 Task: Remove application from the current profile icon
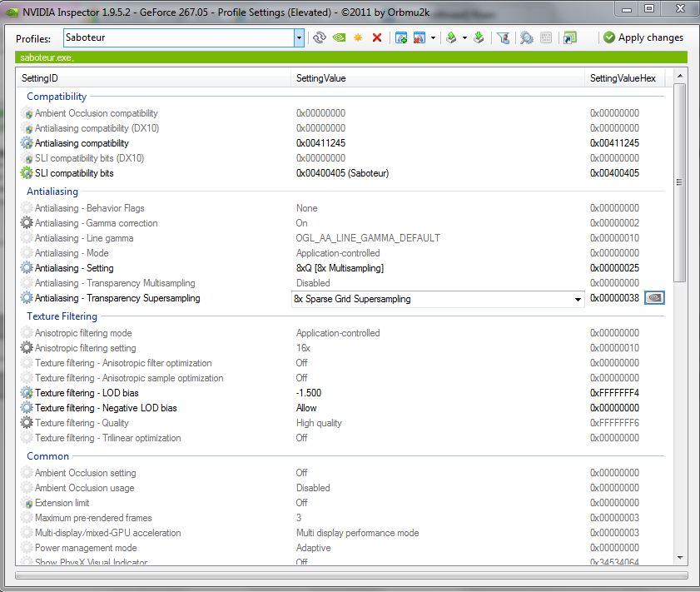(420, 38)
